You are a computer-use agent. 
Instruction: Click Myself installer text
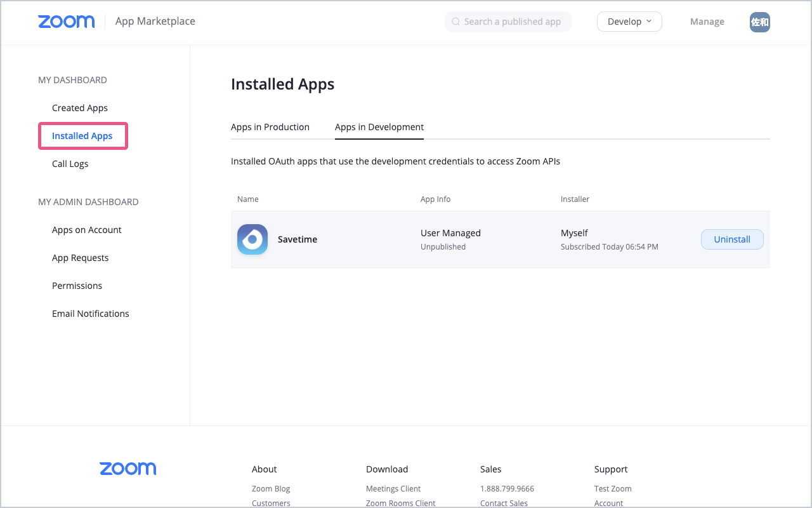point(575,233)
